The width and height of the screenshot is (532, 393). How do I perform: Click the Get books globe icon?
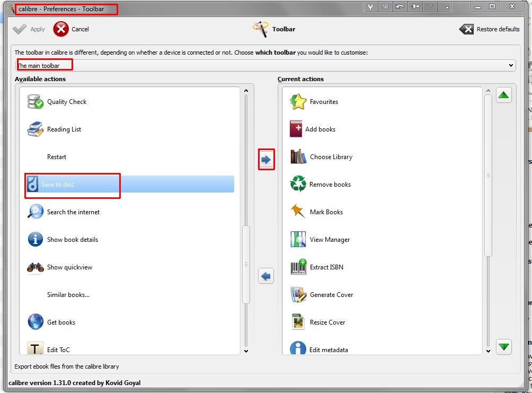(36, 322)
